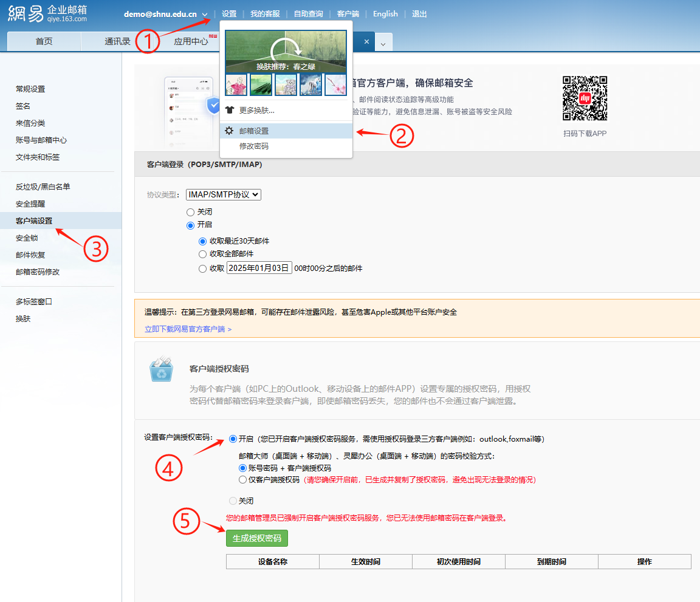Switch to the 通讯录 tab
This screenshot has width=700, height=602.
pos(117,42)
